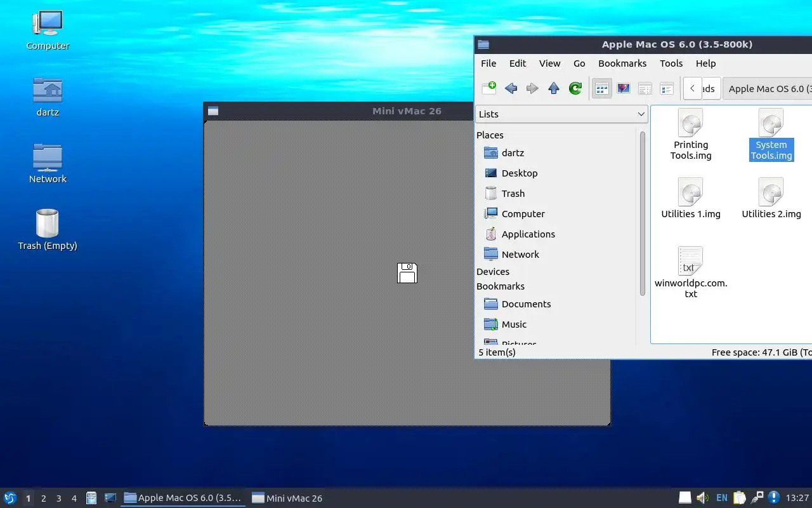This screenshot has width=812, height=508.
Task: Select the 'Printing Tools.img' file
Action: coord(691,134)
